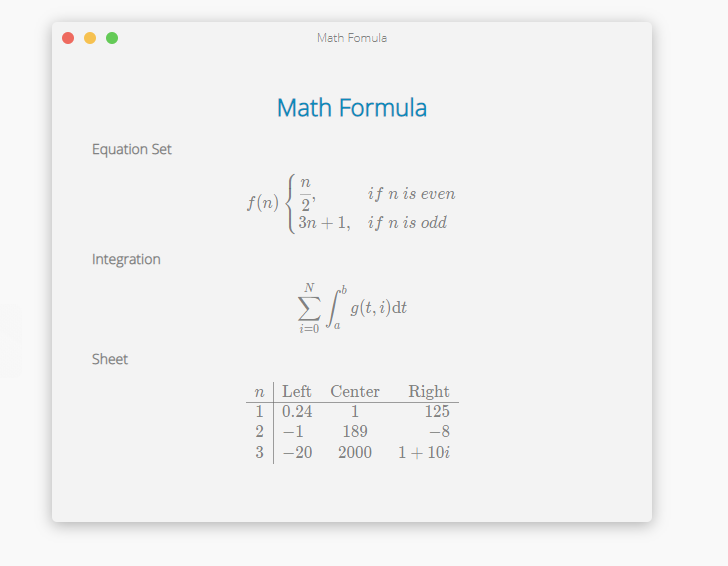
Task: Click the 'Math Formula' window title text
Action: click(352, 38)
